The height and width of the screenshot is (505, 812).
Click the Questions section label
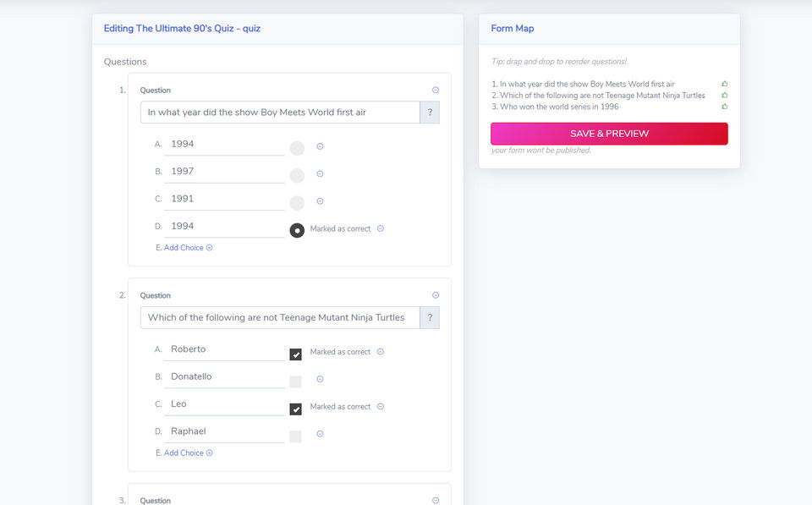click(x=125, y=62)
